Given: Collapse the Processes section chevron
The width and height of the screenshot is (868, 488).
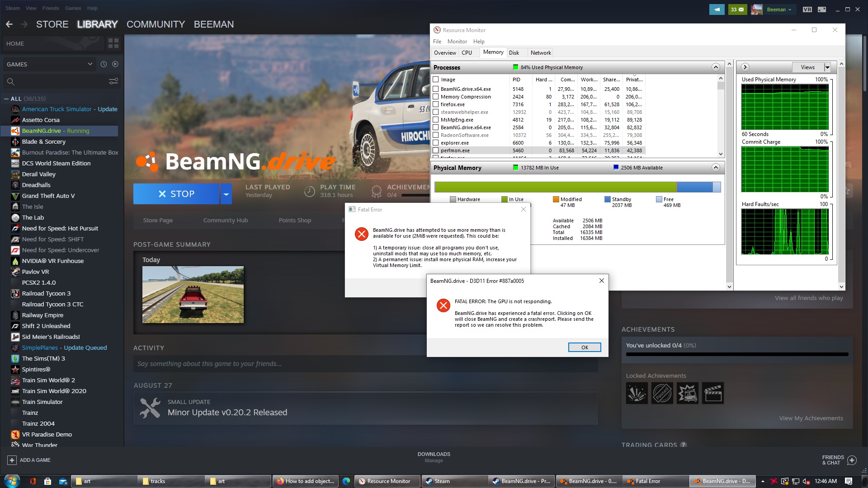Looking at the screenshot, I should pyautogui.click(x=716, y=67).
